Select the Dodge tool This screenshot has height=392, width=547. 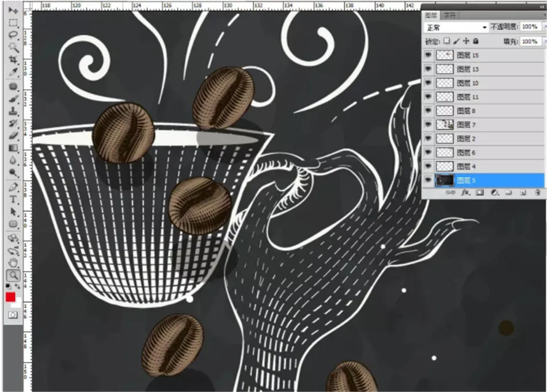point(13,173)
